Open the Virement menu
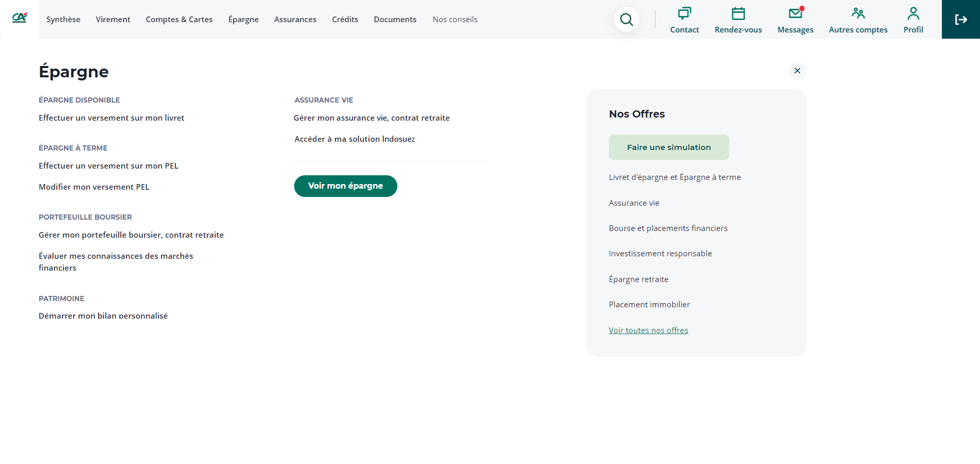Viewport: 980px width, 464px height. pyautogui.click(x=113, y=20)
